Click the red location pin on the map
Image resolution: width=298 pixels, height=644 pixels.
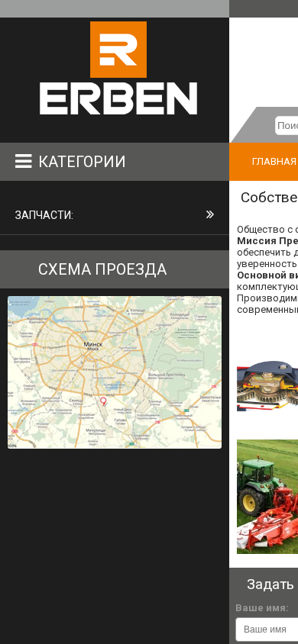103,401
